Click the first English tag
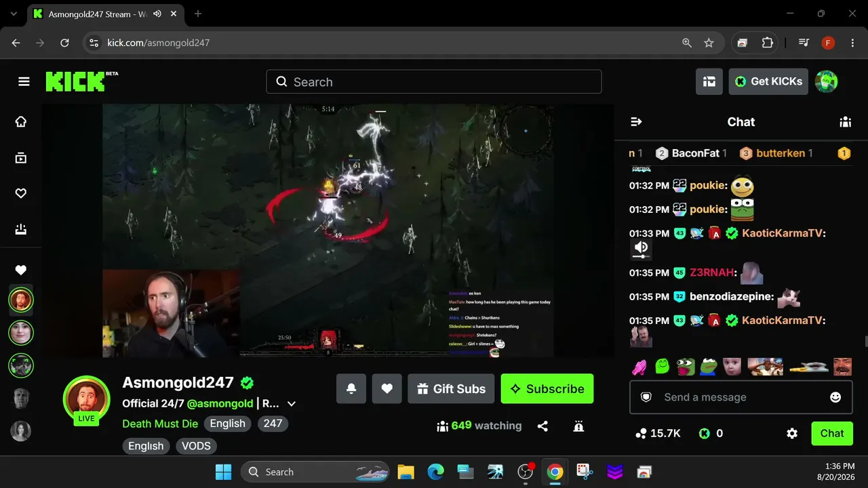Image resolution: width=868 pixels, height=488 pixels. (x=227, y=424)
